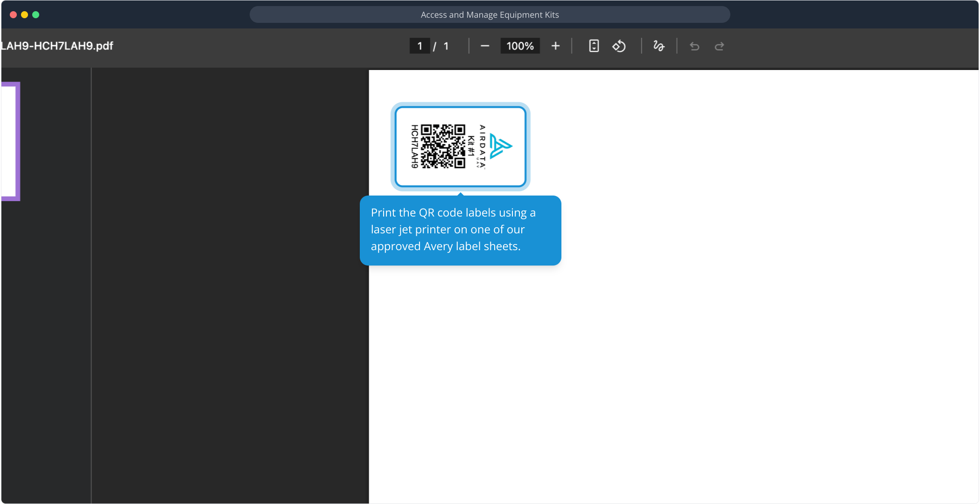The width and height of the screenshot is (980, 504).
Task: Click the Print QR code labels tooltip
Action: [460, 230]
